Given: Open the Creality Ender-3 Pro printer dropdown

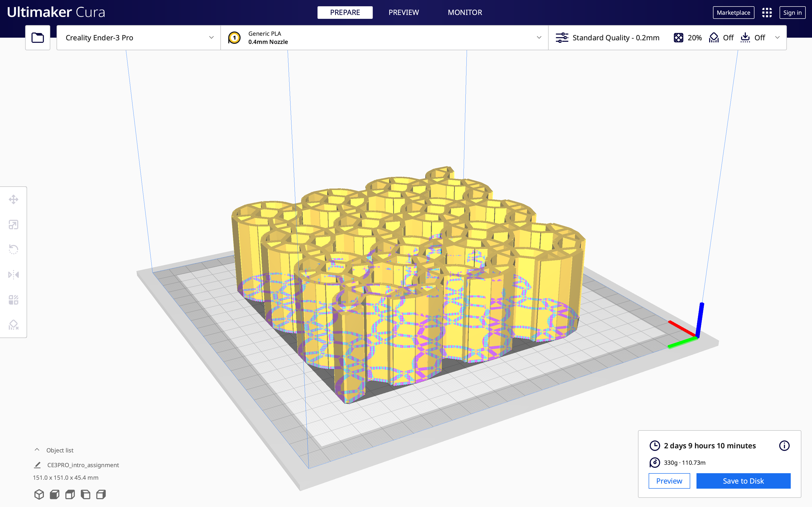Looking at the screenshot, I should (138, 38).
